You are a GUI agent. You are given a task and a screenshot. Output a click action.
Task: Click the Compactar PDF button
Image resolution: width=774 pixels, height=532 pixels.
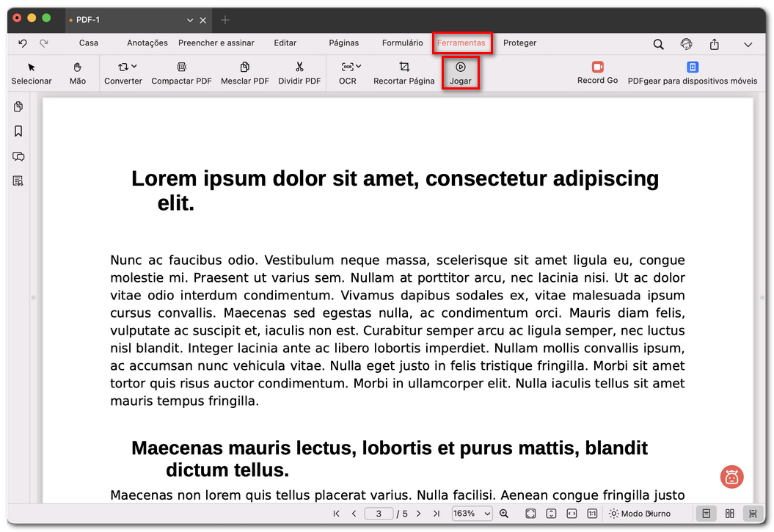pos(181,73)
